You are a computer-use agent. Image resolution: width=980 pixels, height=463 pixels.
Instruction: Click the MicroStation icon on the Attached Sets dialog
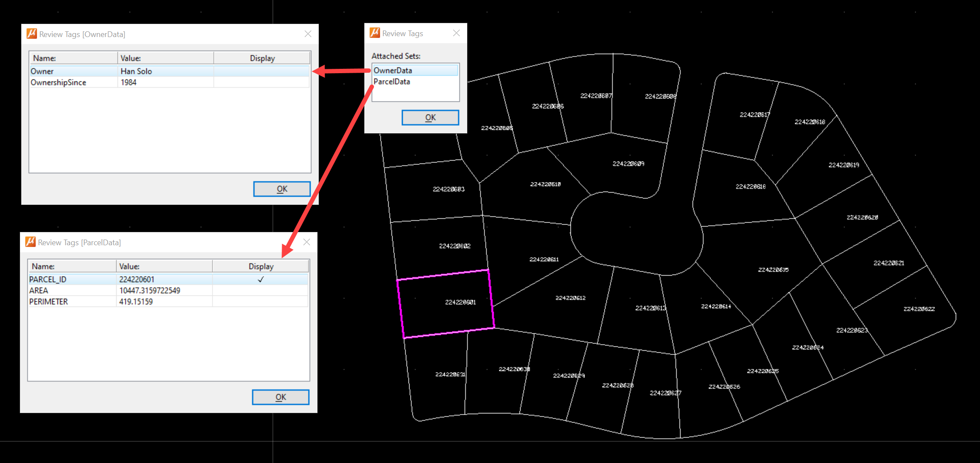(x=374, y=33)
